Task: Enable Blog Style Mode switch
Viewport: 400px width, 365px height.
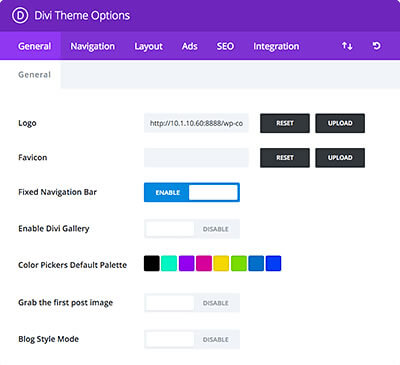Action: tap(192, 339)
